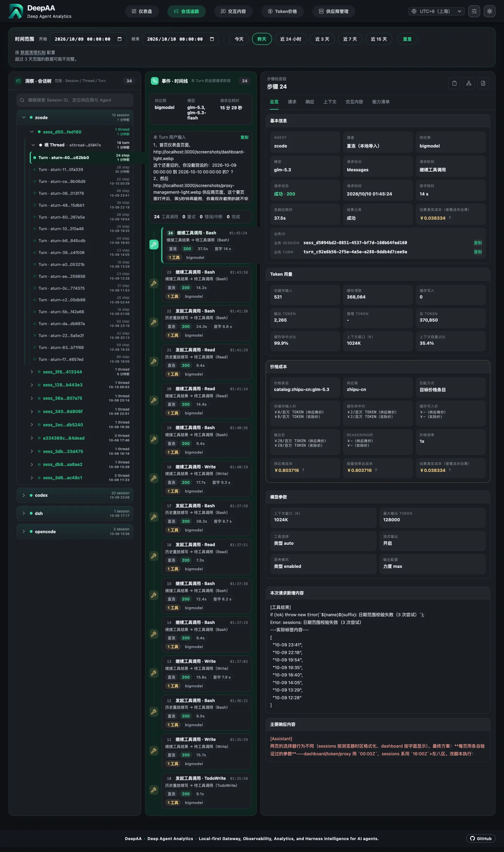Click the green icon beside 事件 · 时间线
The width and height of the screenshot is (504, 852).
(155, 81)
